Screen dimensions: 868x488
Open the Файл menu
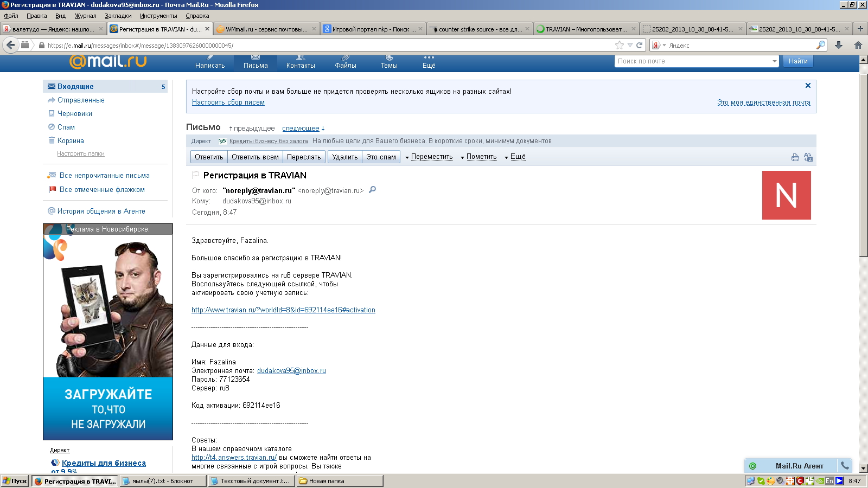point(11,16)
